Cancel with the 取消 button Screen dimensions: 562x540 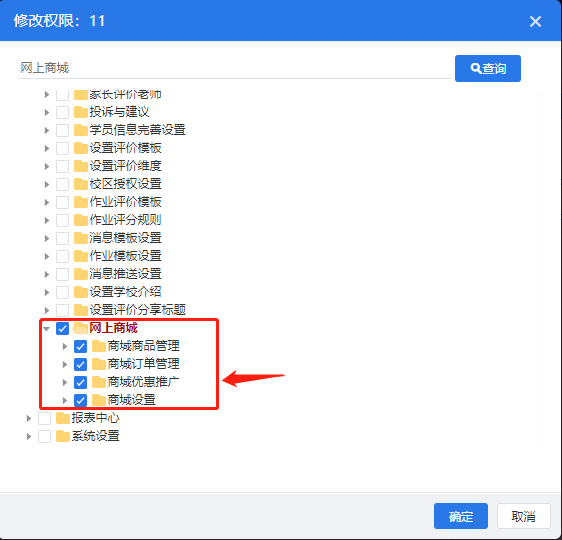[x=523, y=516]
